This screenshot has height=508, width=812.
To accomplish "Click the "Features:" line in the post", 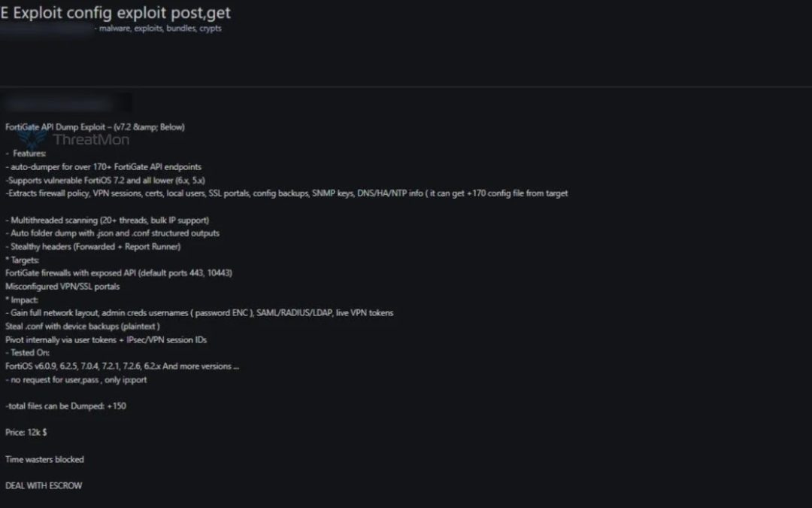I will [26, 154].
